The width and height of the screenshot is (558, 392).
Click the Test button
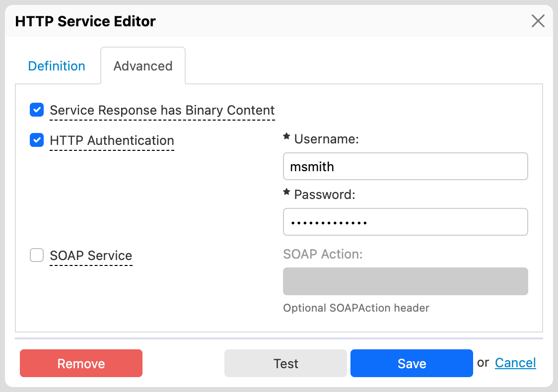pos(285,363)
